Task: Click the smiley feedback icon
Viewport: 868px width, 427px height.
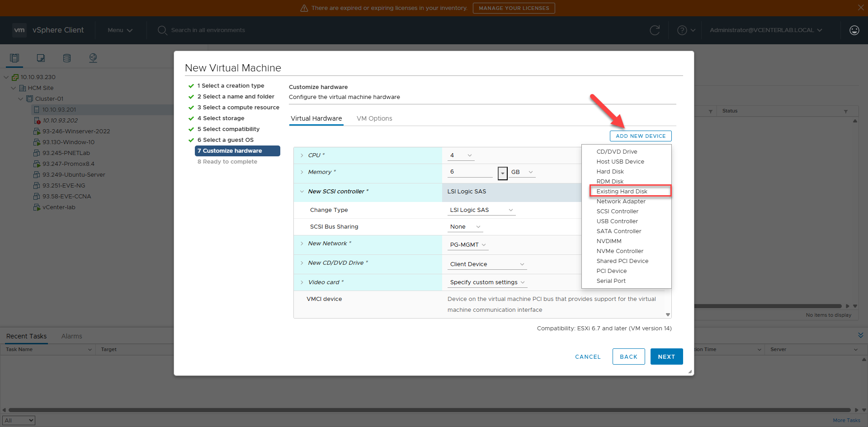Action: 854,30
